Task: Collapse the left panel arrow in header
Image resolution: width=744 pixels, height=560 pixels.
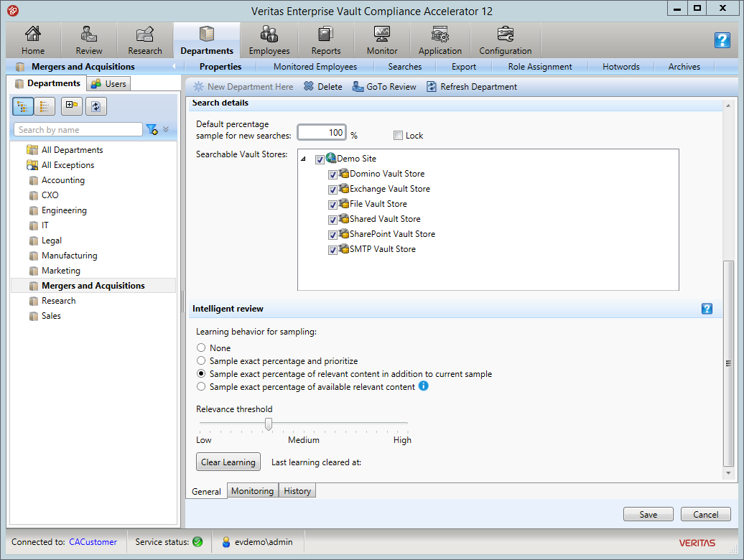Action: point(174,66)
